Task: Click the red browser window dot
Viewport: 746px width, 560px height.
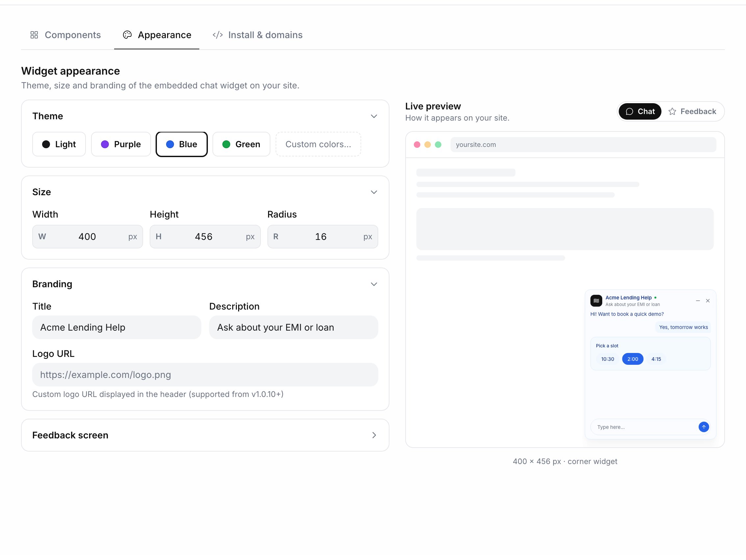Action: click(417, 145)
